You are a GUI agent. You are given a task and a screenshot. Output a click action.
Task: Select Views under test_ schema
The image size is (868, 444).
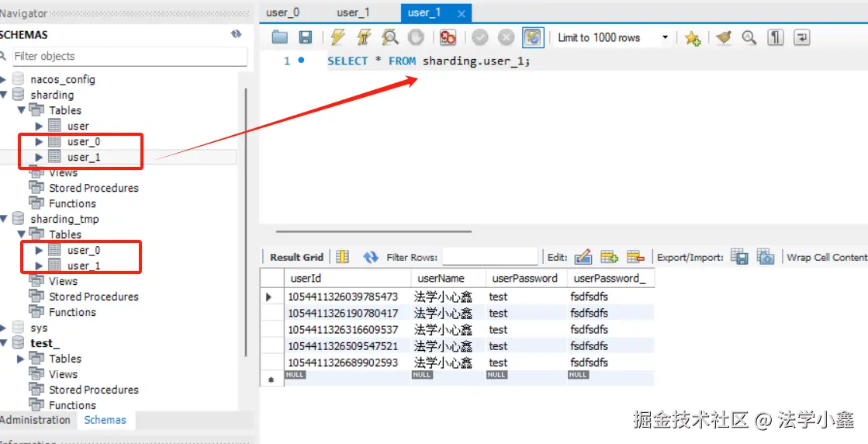(x=63, y=374)
